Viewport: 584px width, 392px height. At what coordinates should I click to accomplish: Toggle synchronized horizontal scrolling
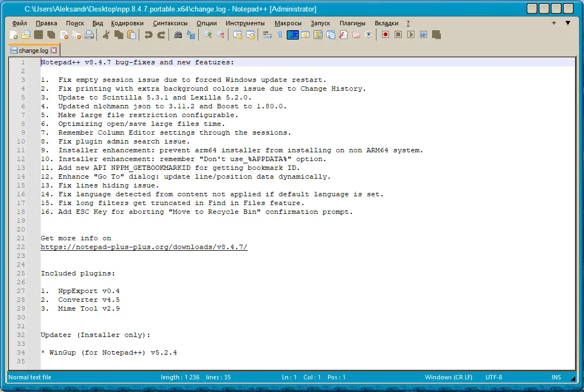tap(250, 35)
